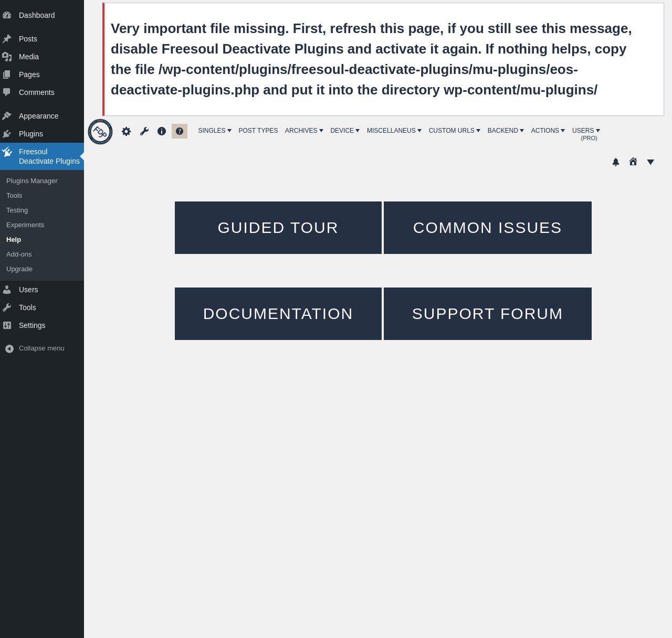
Task: Click the Media icon in sidebar
Action: point(7,57)
